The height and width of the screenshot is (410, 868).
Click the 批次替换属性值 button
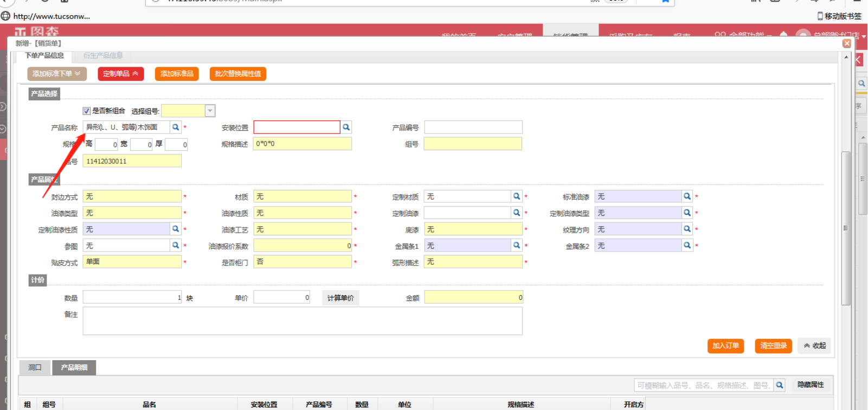pyautogui.click(x=237, y=74)
